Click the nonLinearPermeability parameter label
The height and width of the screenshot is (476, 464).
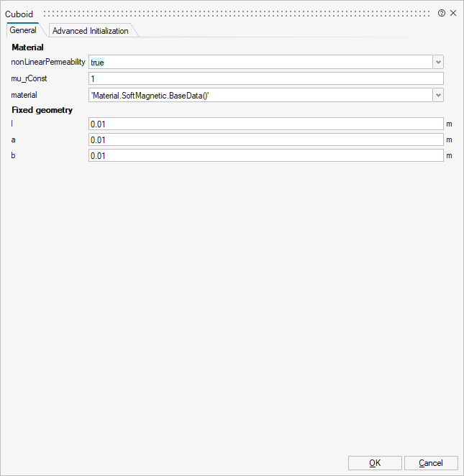pos(48,63)
